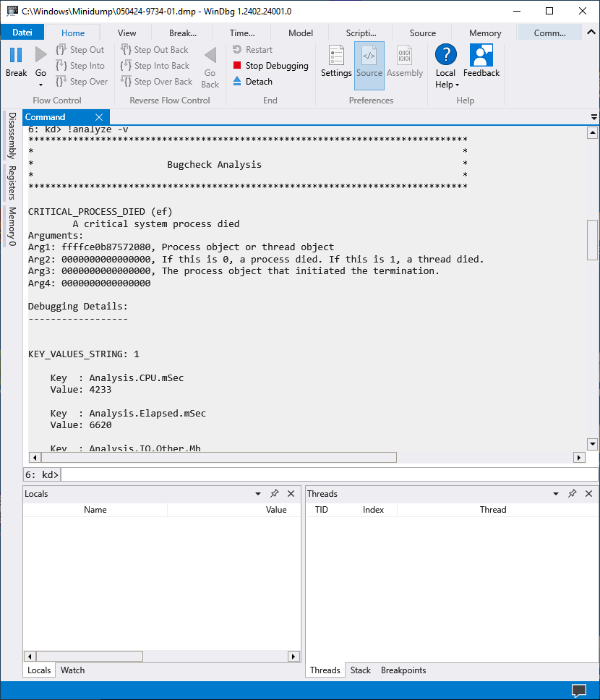This screenshot has height=700, width=600.
Task: Click the Command window horizontal scrollbar thumb
Action: coord(219,458)
